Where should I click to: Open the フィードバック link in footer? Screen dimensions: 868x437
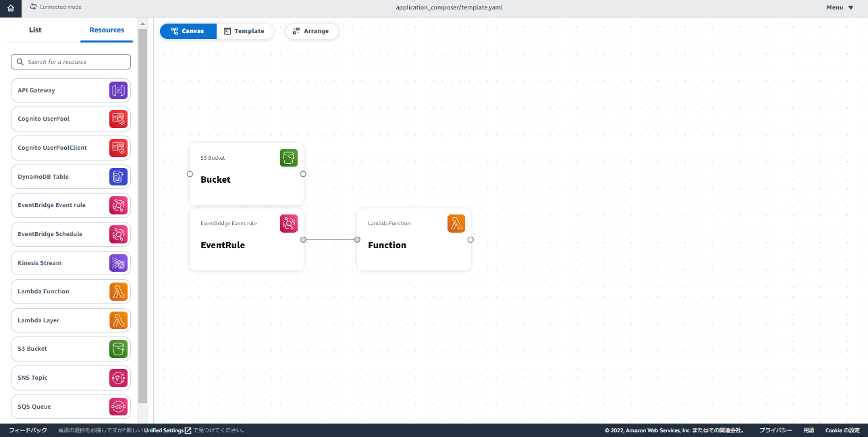(28, 430)
